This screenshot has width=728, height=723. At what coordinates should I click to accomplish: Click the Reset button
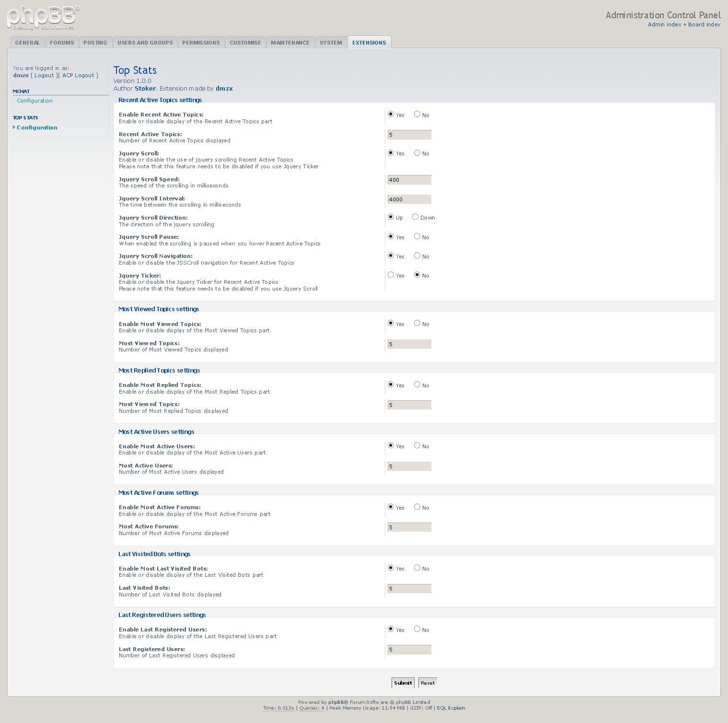tap(427, 683)
